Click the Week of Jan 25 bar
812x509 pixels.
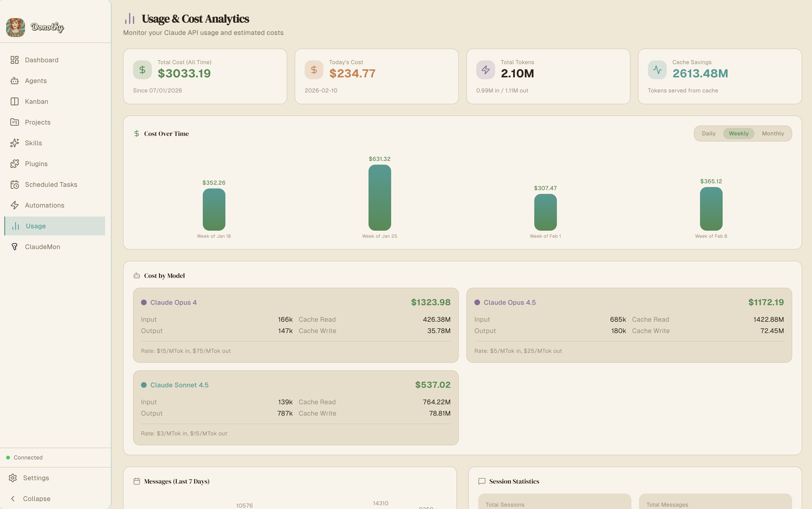coord(380,198)
